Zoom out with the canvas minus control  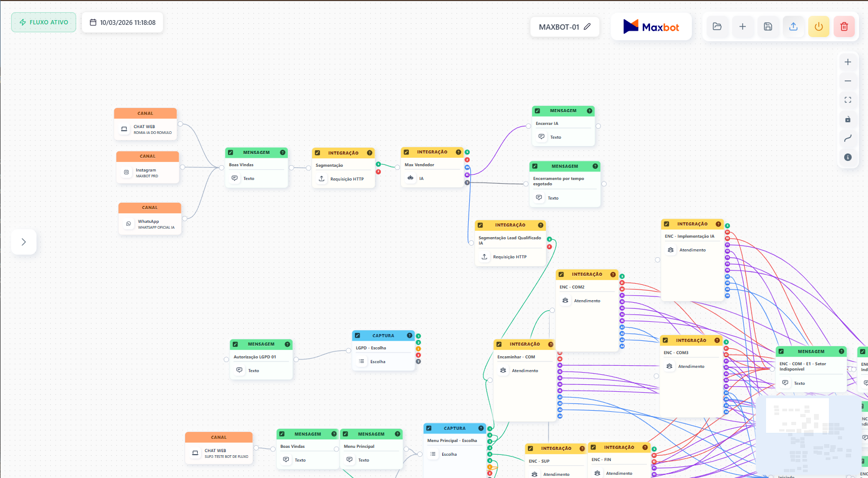848,81
